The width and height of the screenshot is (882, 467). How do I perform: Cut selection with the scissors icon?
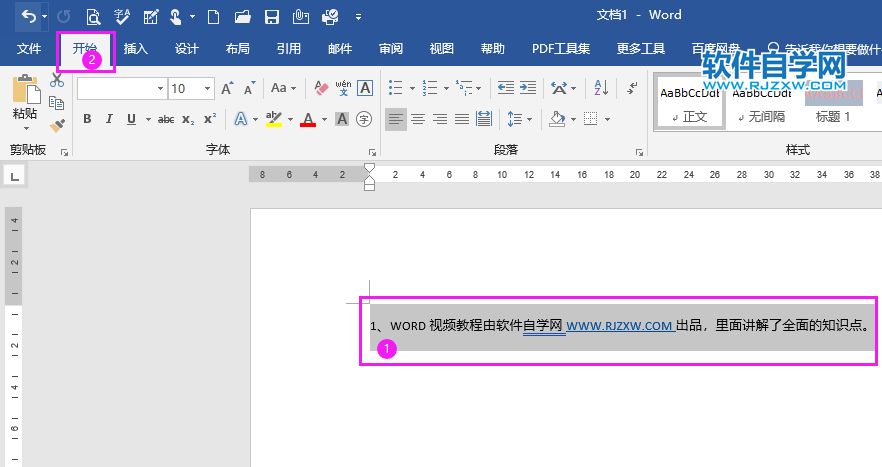coord(57,80)
